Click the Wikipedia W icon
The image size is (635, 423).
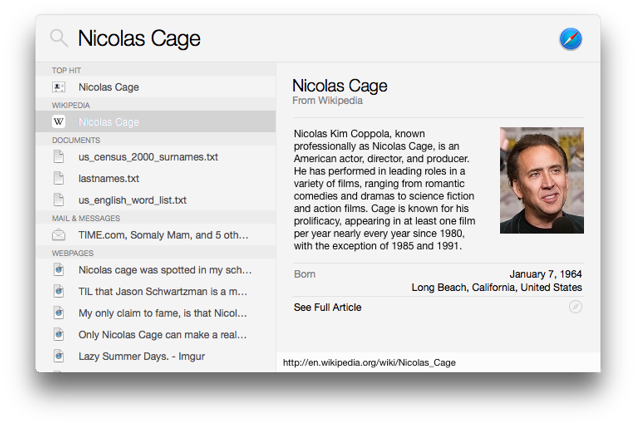(59, 122)
